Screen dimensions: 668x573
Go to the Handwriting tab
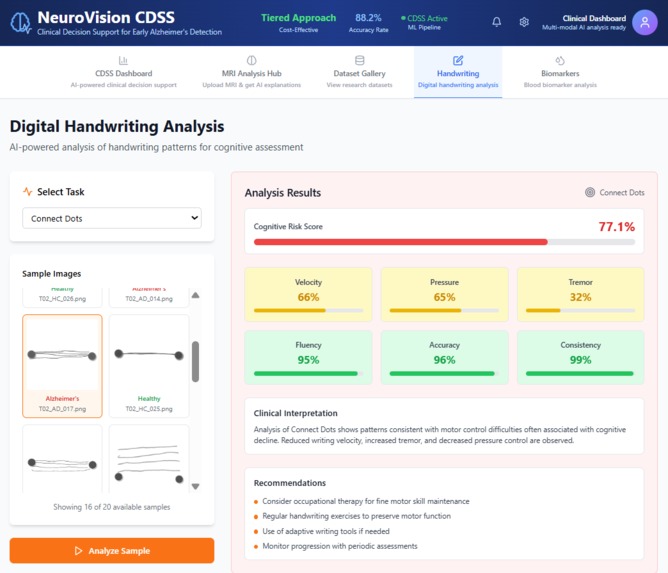(458, 72)
